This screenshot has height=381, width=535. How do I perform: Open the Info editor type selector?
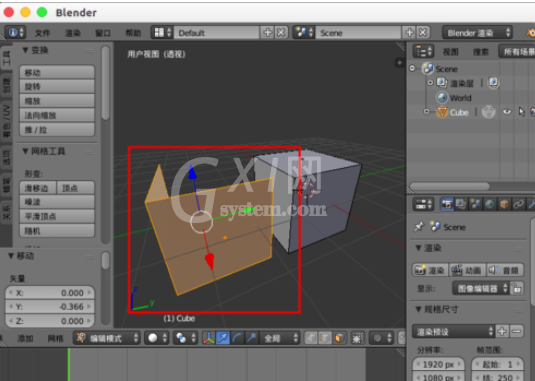(x=15, y=33)
